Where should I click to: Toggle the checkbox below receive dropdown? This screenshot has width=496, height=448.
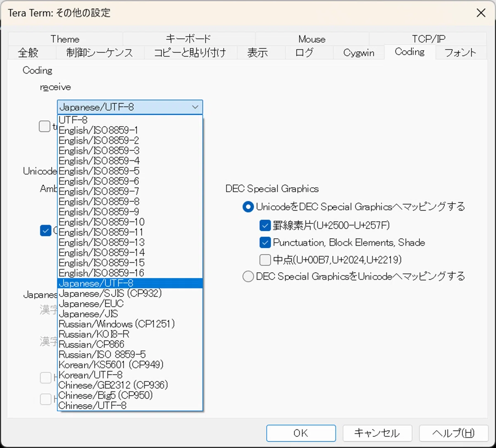[45, 126]
